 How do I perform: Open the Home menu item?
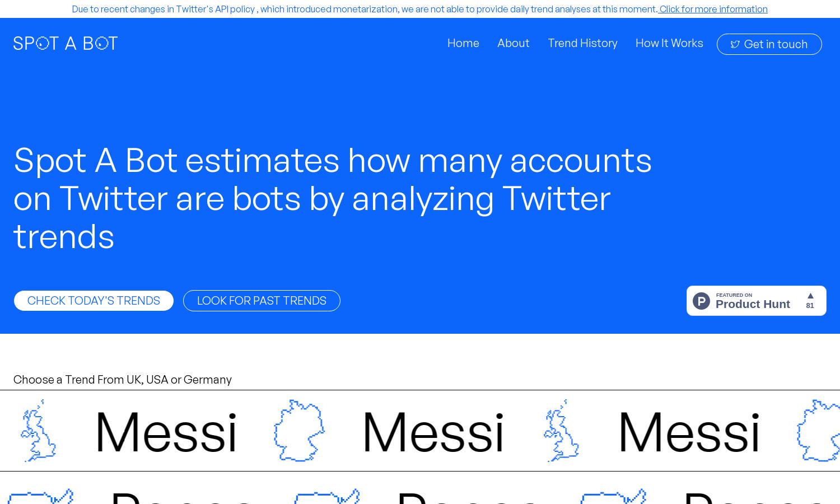463,43
